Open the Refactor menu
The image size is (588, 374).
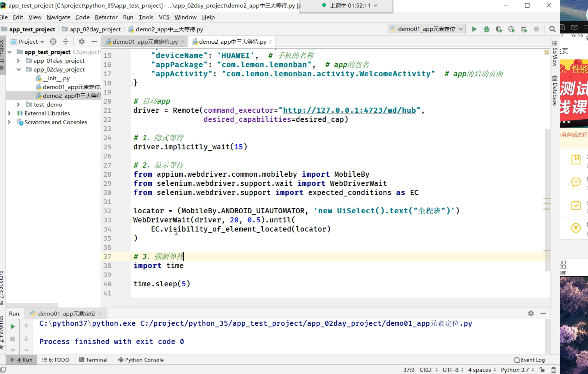(x=106, y=17)
